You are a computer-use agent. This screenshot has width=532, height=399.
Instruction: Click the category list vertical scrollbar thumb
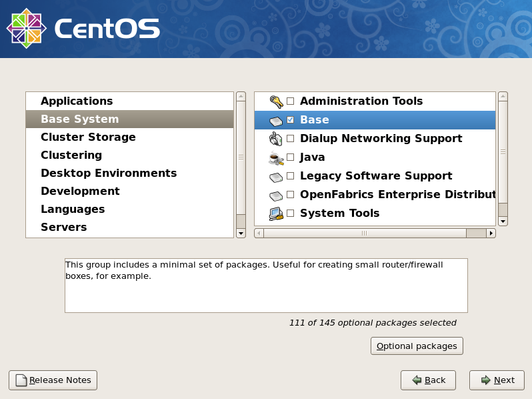241,157
